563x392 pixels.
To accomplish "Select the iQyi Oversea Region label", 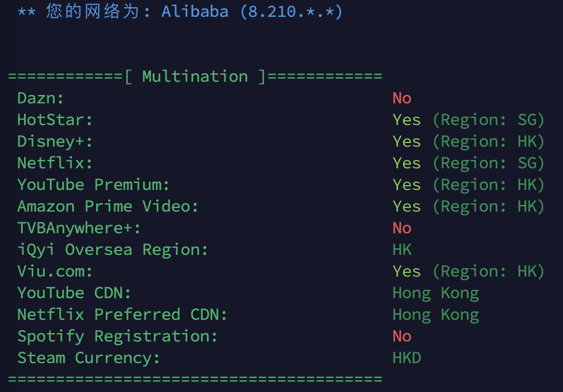I will tap(112, 250).
